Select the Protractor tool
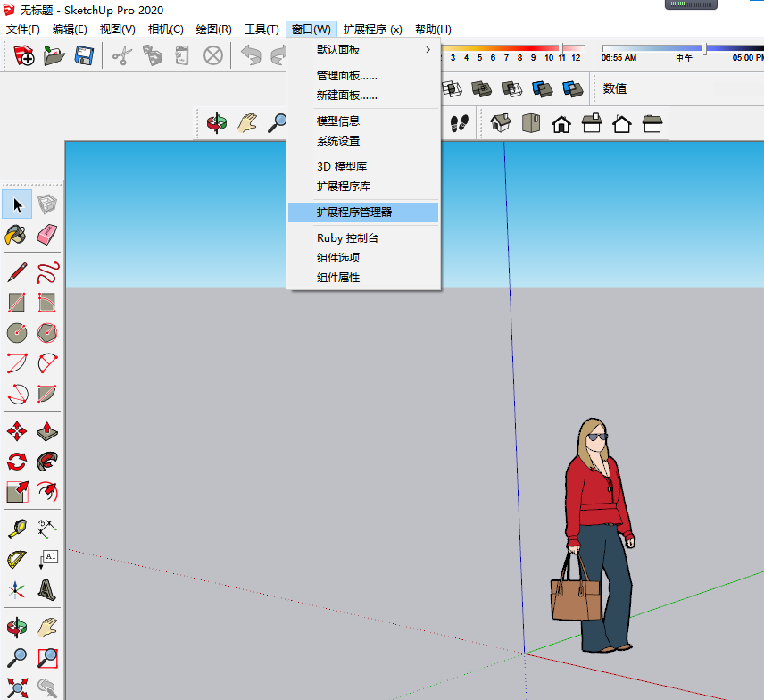The image size is (764, 700). 16,559
